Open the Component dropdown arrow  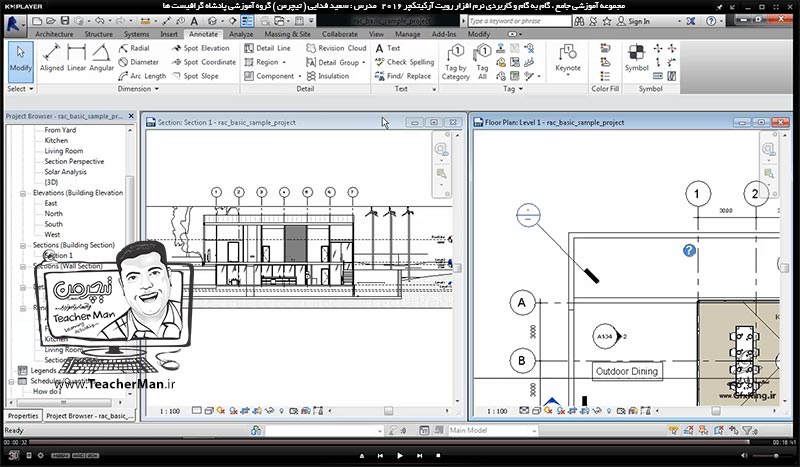[299, 76]
